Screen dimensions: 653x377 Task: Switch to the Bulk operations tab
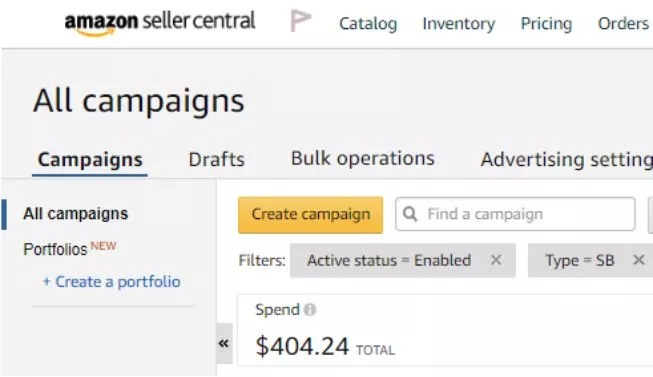(x=363, y=159)
